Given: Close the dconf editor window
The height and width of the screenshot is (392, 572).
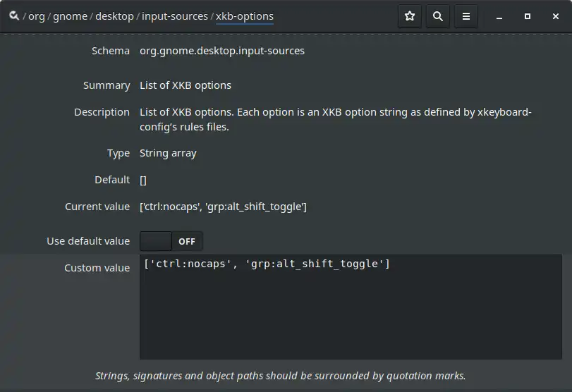Looking at the screenshot, I should pyautogui.click(x=556, y=16).
